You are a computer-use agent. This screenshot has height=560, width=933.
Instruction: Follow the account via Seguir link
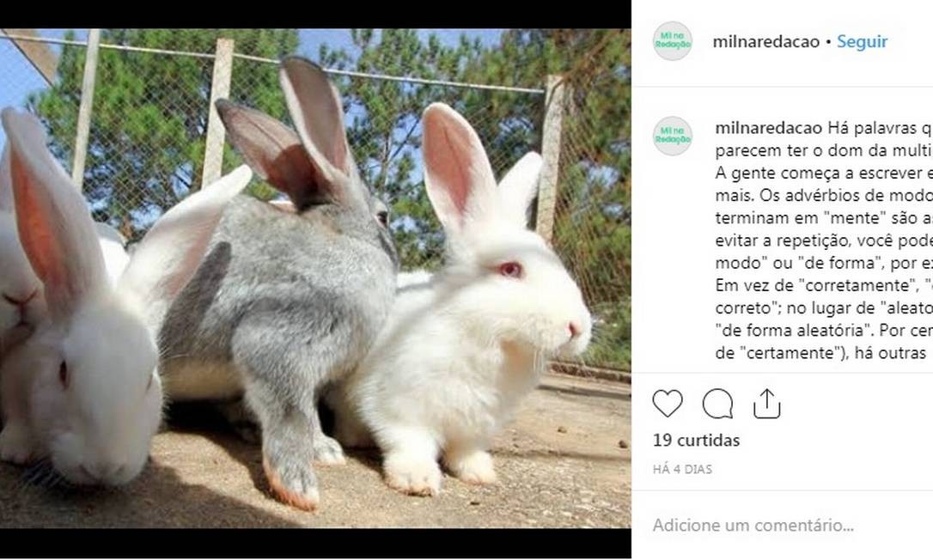[862, 42]
